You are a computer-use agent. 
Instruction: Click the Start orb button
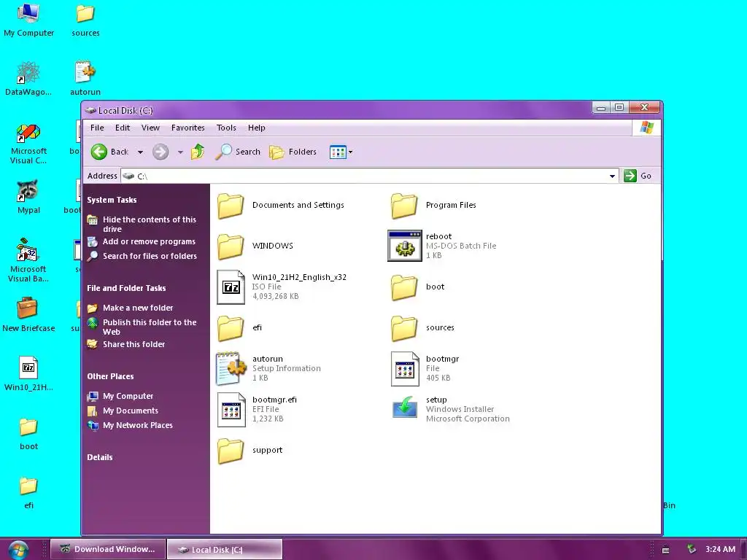point(18,550)
